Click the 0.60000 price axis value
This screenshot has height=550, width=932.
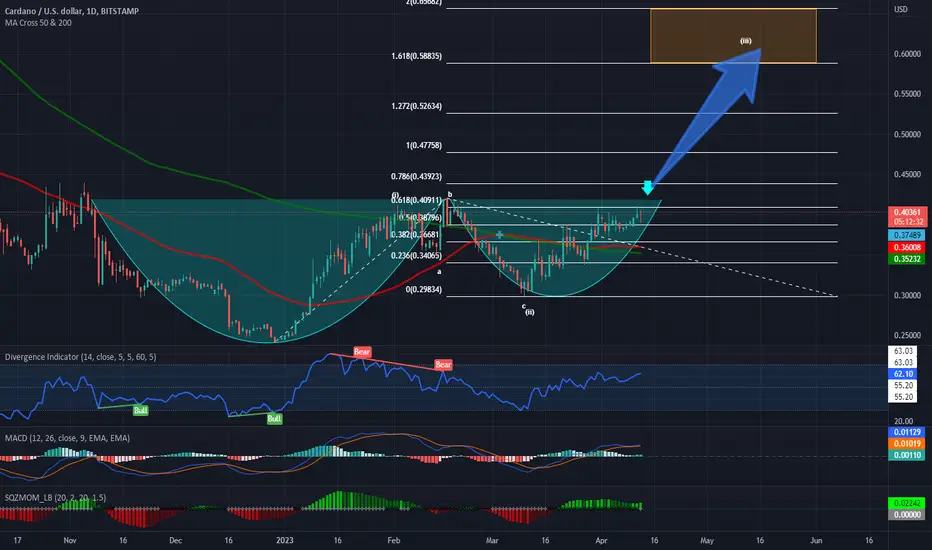907,54
